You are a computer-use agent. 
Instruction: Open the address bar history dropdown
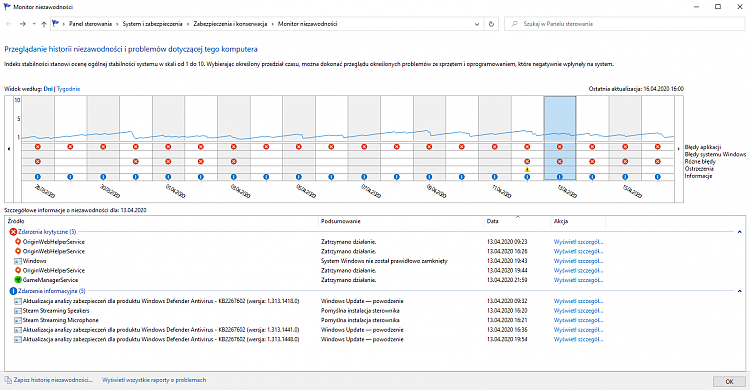(x=477, y=24)
